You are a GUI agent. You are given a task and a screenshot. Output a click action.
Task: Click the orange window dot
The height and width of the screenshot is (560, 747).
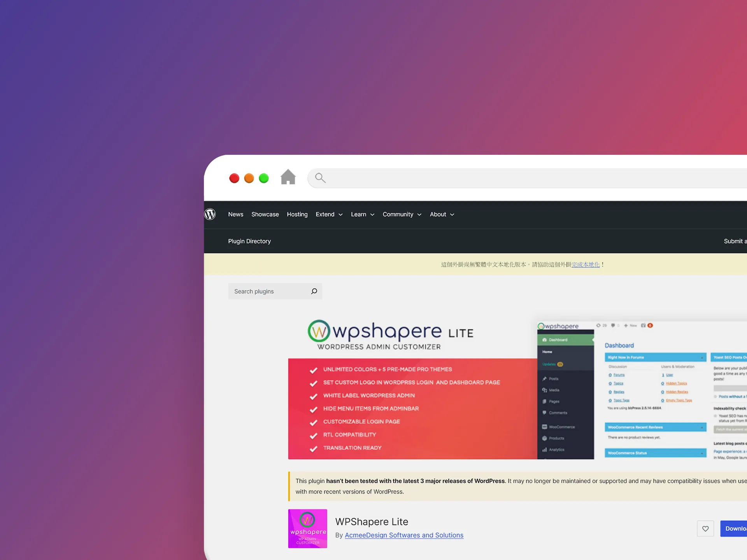[x=249, y=178]
